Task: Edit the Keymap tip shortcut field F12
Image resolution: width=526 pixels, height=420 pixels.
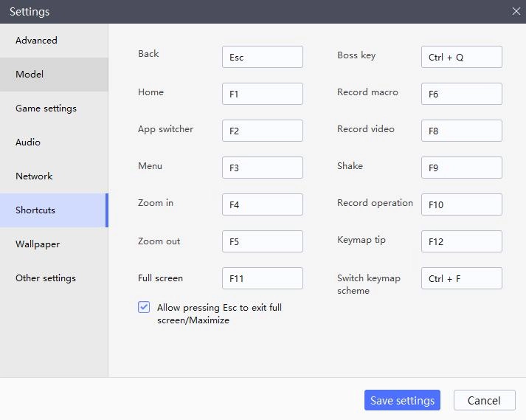Action: 462,241
